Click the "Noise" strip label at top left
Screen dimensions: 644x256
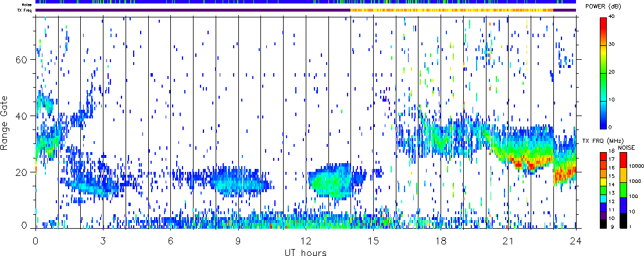click(x=27, y=5)
